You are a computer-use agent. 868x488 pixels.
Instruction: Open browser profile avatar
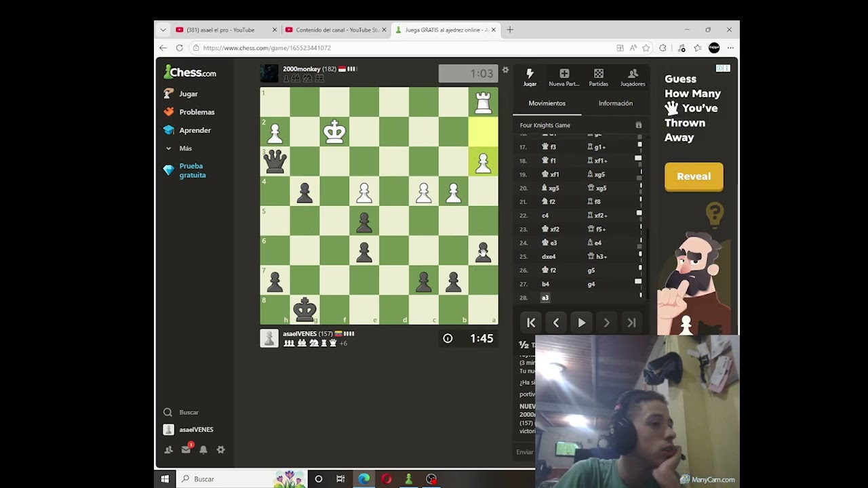(714, 47)
